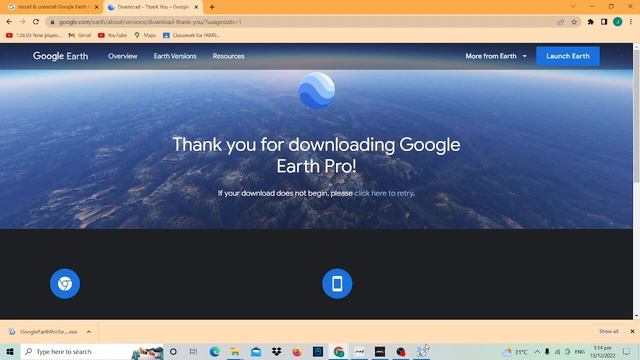Click the browser forward arrow
The width and height of the screenshot is (640, 360).
coord(22,22)
